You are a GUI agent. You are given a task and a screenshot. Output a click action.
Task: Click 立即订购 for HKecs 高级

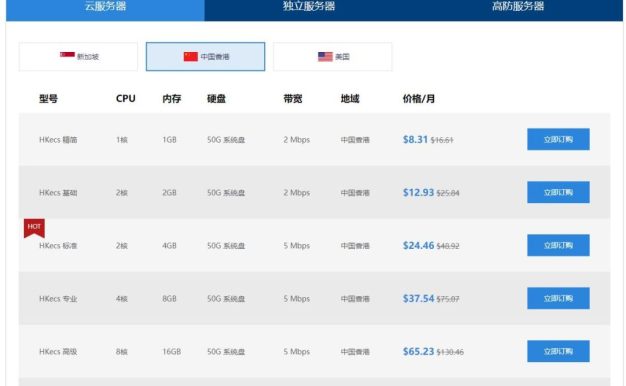click(558, 351)
